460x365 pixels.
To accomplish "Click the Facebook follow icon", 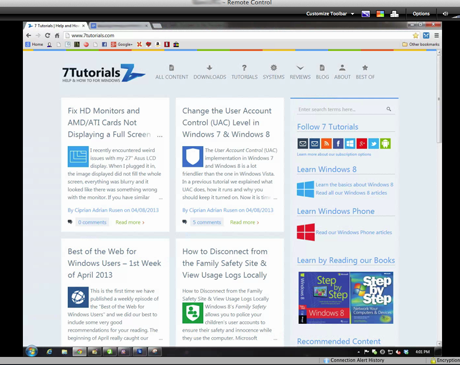I will [x=338, y=144].
